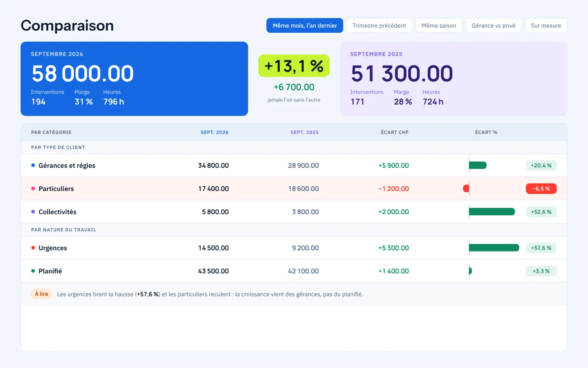Image resolution: width=588 pixels, height=368 pixels.
Task: Click the 34 800.00 value
Action: [213, 165]
